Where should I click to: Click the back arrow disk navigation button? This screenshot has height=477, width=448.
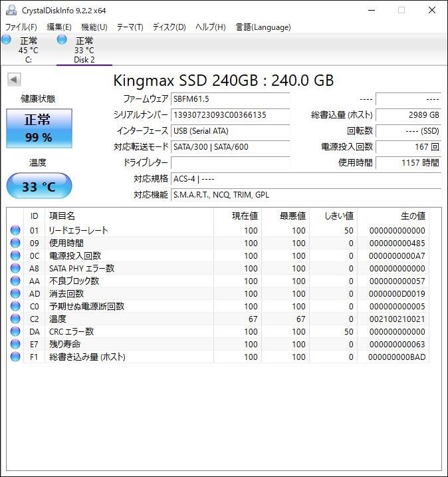click(14, 79)
